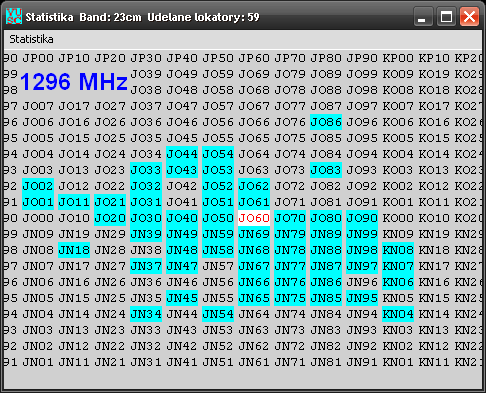The height and width of the screenshot is (393, 486).
Task: Click locator JN99
Action: click(362, 234)
